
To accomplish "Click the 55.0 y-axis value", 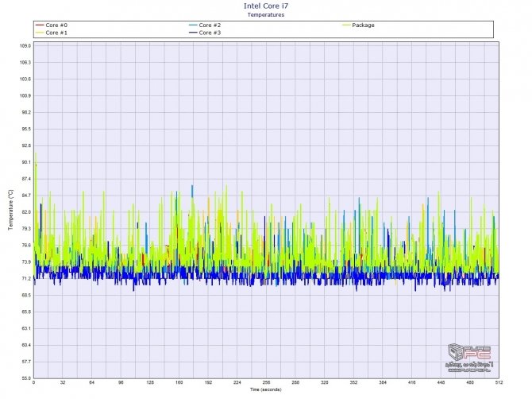I will tap(26, 378).
